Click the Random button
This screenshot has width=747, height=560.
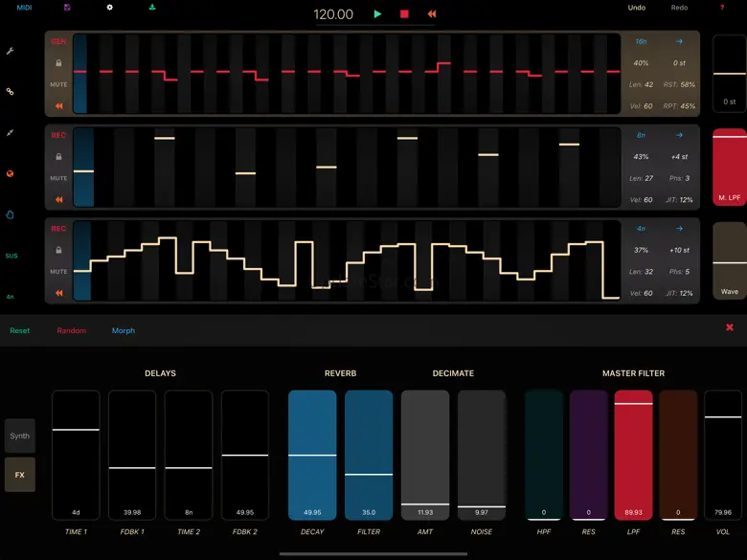point(71,331)
